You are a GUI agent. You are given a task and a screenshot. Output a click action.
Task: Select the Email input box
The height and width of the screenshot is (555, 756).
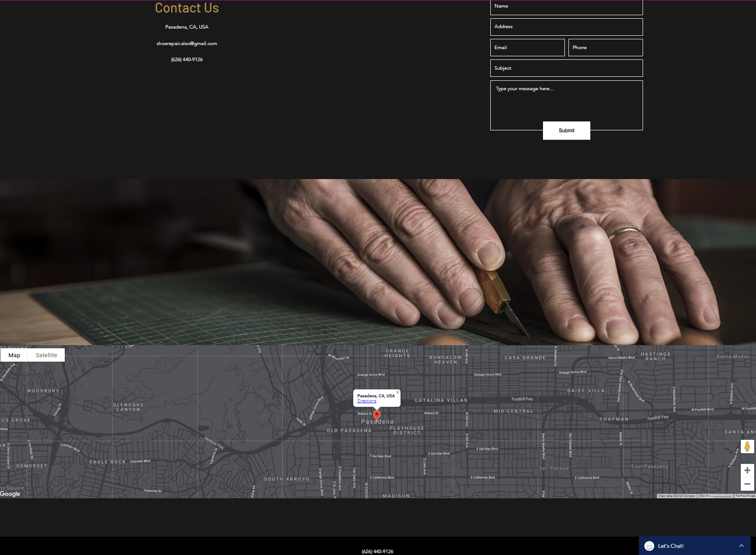527,48
